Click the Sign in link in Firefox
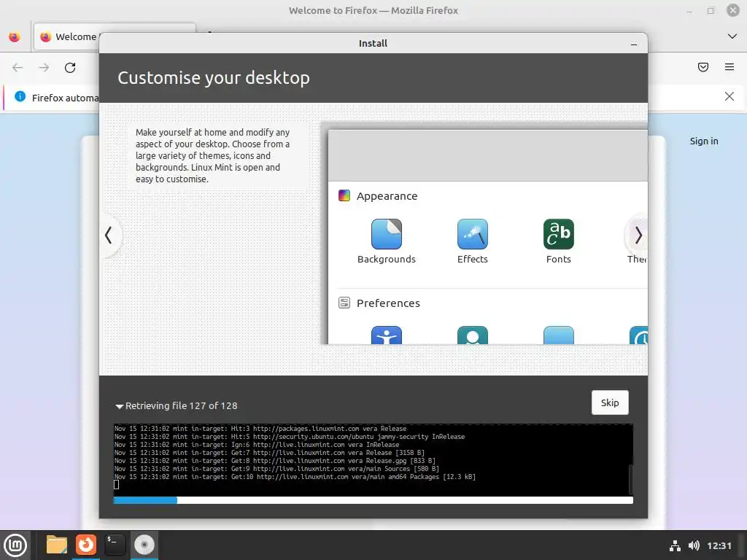The image size is (747, 560). click(x=704, y=141)
